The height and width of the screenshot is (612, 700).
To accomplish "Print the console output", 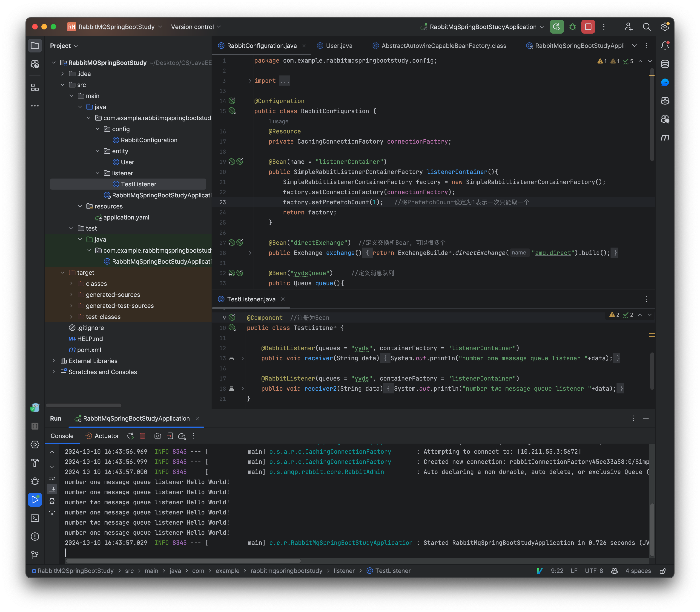I will point(52,501).
